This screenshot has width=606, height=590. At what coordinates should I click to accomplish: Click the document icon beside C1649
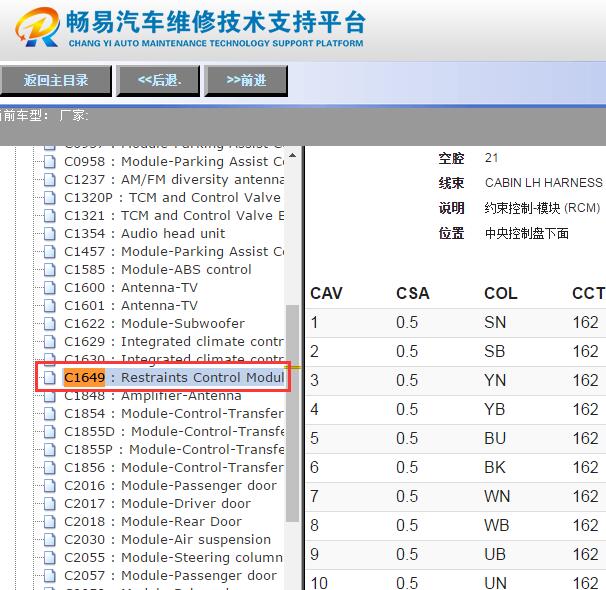point(49,378)
